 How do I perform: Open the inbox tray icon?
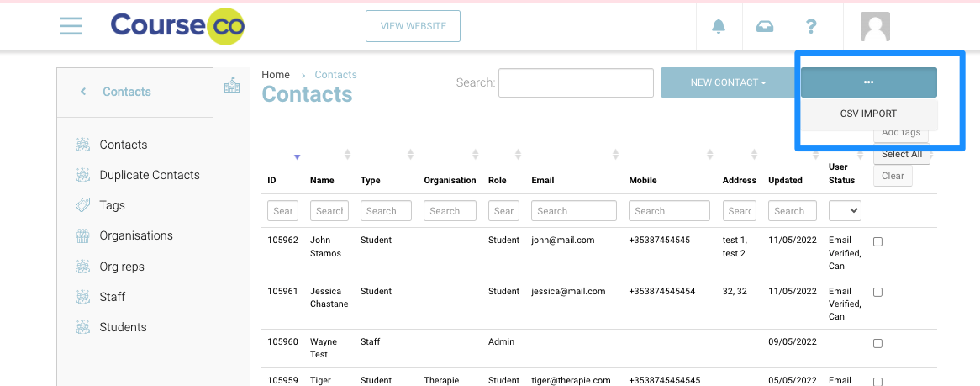point(765,26)
